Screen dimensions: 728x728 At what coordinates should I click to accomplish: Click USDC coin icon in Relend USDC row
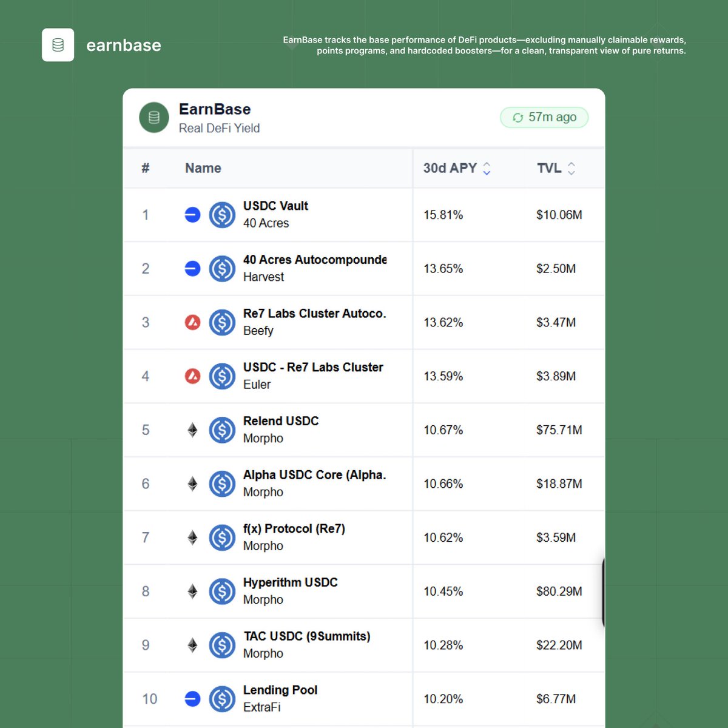point(222,430)
